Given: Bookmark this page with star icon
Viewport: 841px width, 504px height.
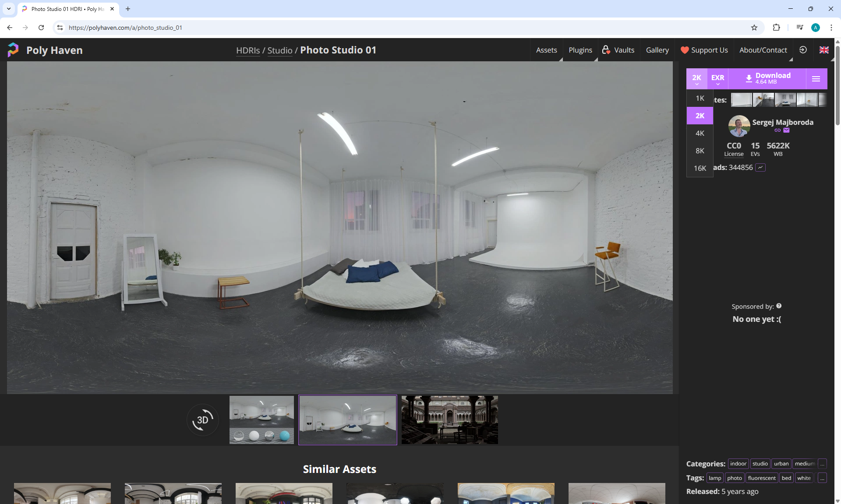Looking at the screenshot, I should [x=754, y=28].
